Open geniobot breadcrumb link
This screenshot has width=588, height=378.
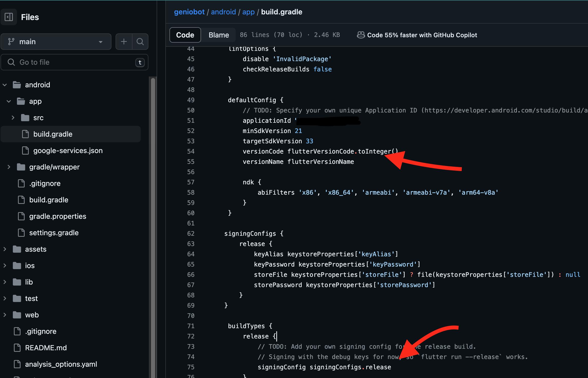pyautogui.click(x=189, y=12)
